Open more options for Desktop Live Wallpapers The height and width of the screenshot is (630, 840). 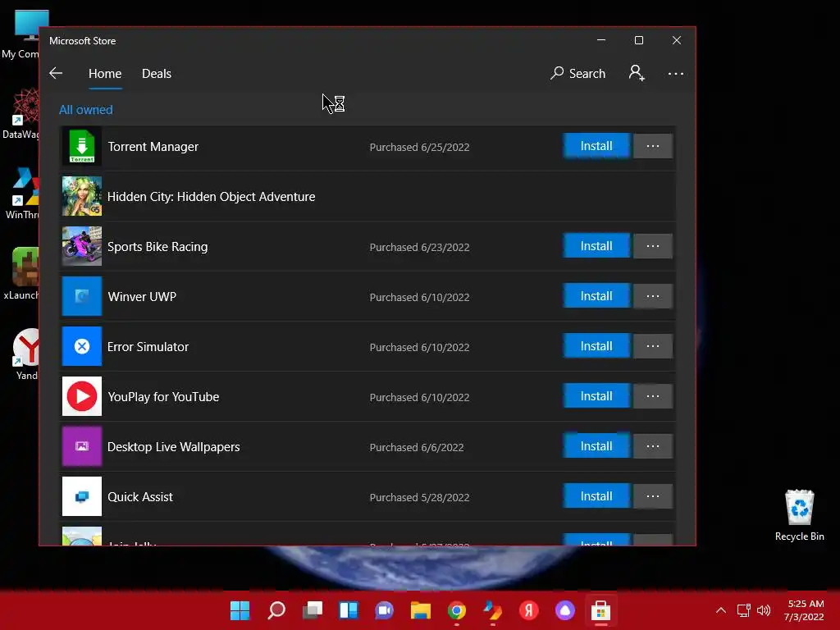click(x=652, y=446)
